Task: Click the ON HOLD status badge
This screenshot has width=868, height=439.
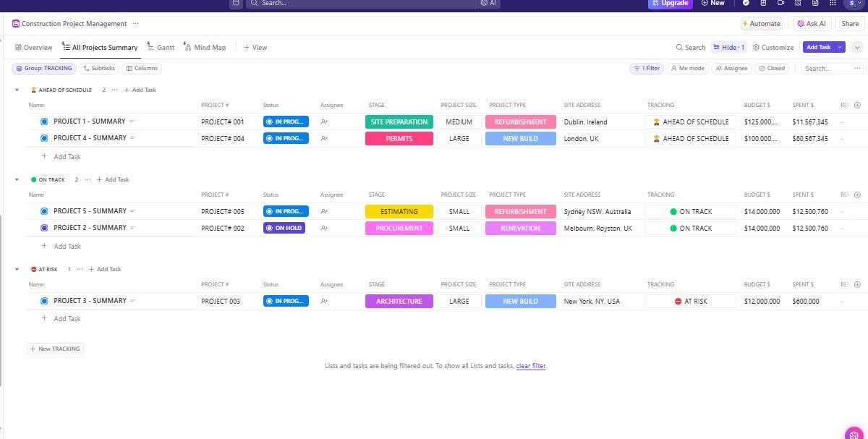Action: point(284,228)
